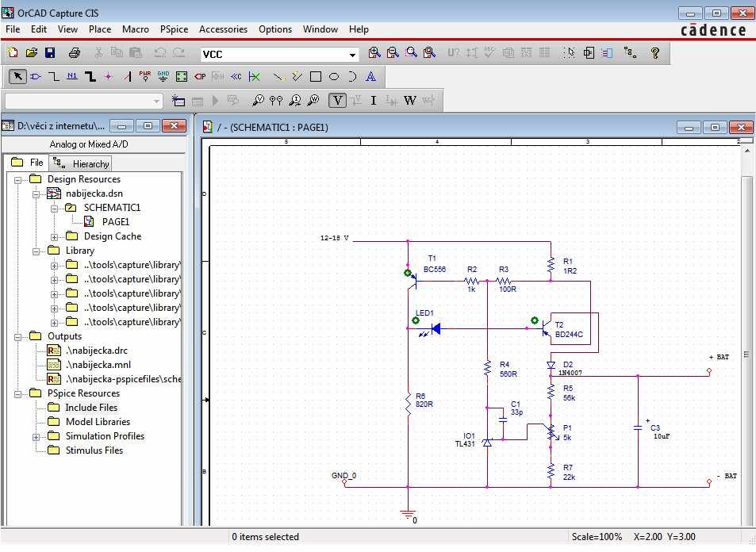Place a Current marker probe

coord(294,101)
